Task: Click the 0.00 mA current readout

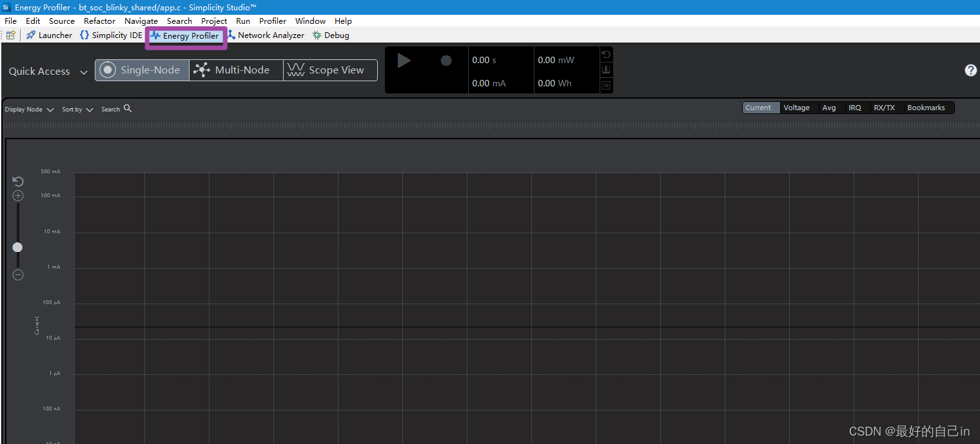Action: coord(489,83)
